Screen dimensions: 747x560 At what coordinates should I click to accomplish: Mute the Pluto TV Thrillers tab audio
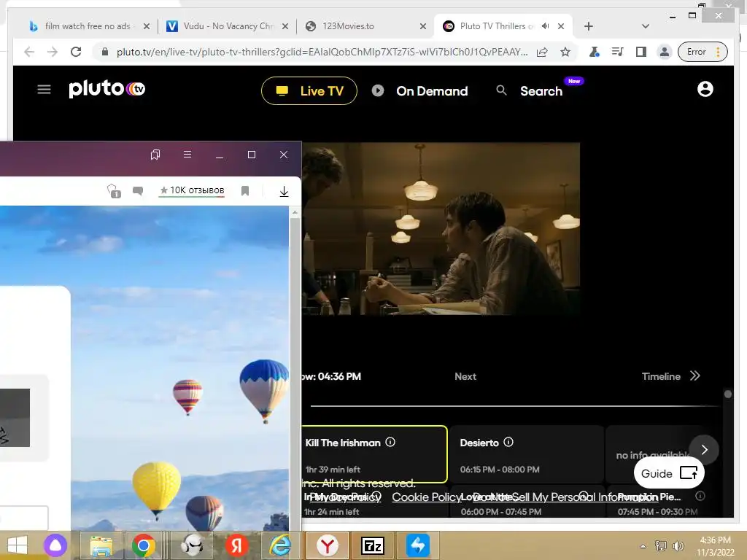546,26
